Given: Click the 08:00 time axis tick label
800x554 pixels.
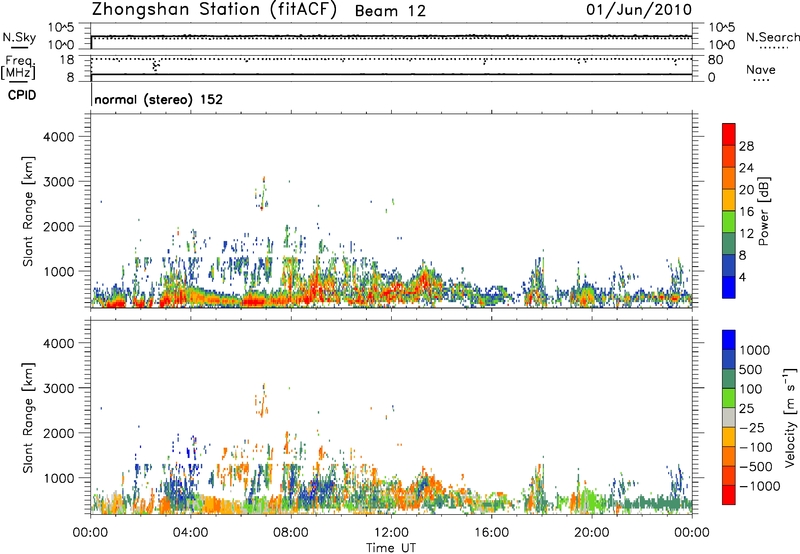Looking at the screenshot, I should [x=290, y=533].
